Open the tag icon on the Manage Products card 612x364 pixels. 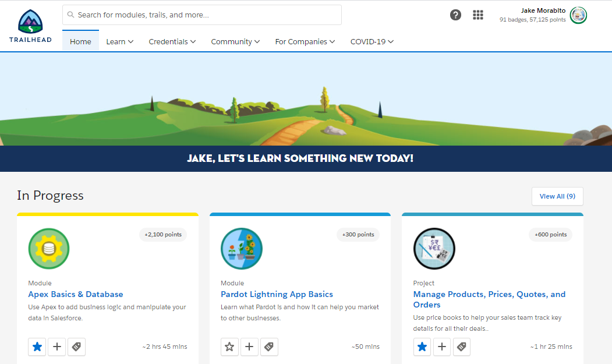click(461, 347)
